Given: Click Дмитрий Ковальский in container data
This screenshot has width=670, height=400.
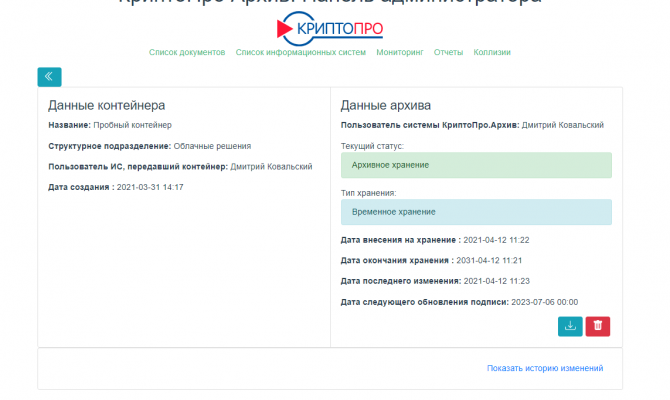Looking at the screenshot, I should tap(271, 167).
